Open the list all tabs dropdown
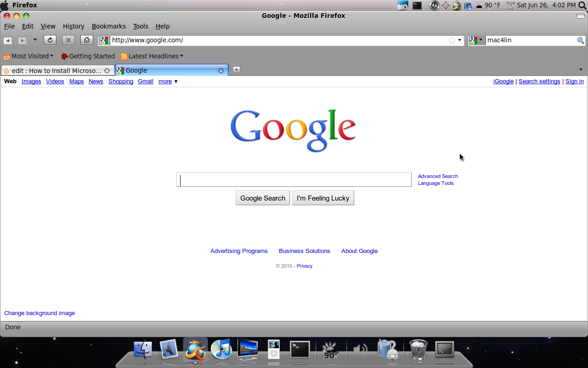 tap(581, 69)
